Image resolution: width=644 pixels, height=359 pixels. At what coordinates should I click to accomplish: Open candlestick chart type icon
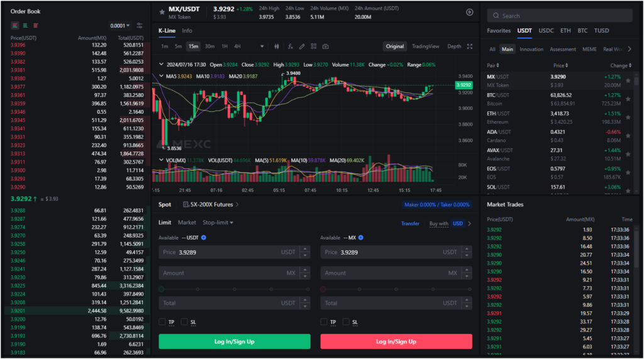(277, 47)
